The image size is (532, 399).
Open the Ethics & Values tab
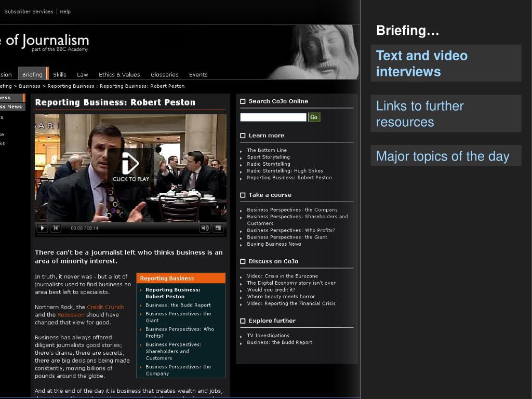(x=119, y=75)
